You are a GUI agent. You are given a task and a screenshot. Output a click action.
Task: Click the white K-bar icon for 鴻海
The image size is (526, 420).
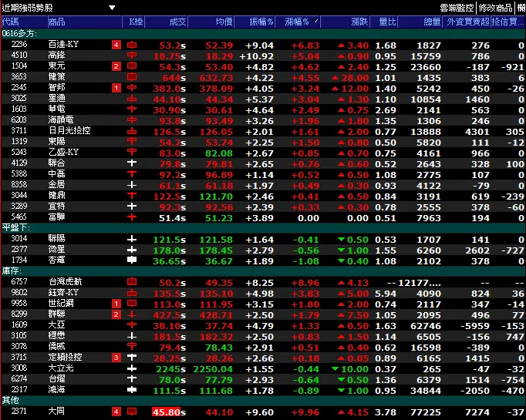tap(132, 390)
